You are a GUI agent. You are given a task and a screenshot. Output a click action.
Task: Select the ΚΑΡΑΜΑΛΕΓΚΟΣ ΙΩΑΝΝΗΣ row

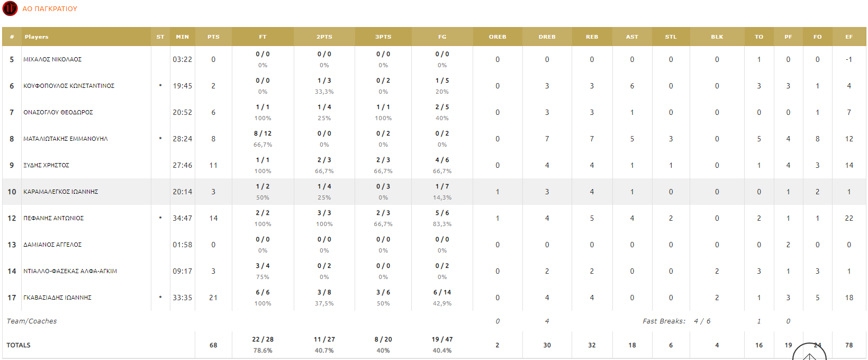tap(61, 192)
